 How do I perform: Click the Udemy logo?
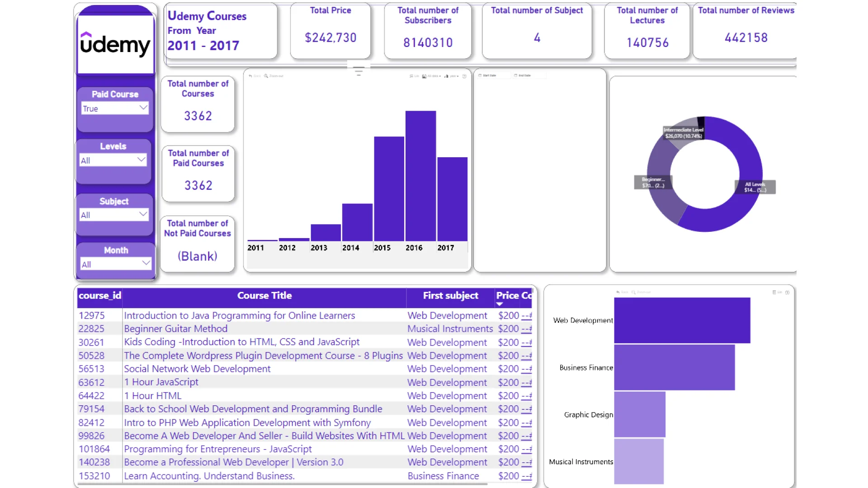(115, 44)
